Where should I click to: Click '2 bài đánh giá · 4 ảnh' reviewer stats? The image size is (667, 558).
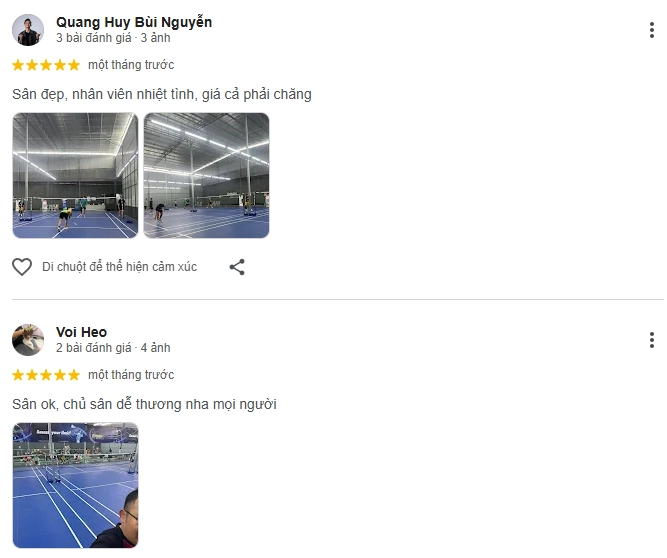[113, 348]
